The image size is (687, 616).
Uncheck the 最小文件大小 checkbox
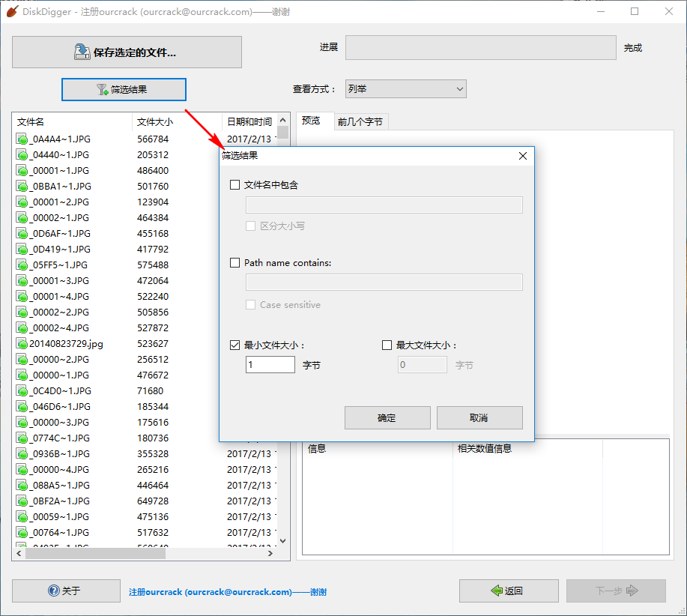coord(234,345)
